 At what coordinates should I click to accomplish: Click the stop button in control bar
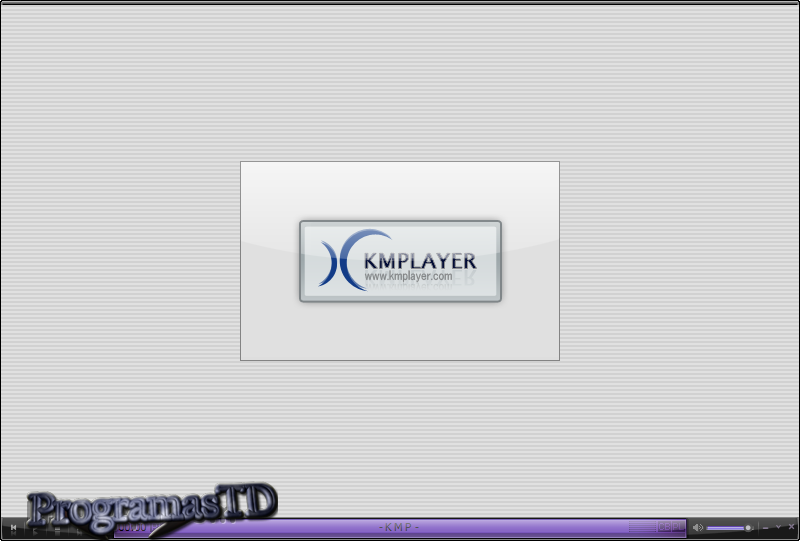pos(57,530)
